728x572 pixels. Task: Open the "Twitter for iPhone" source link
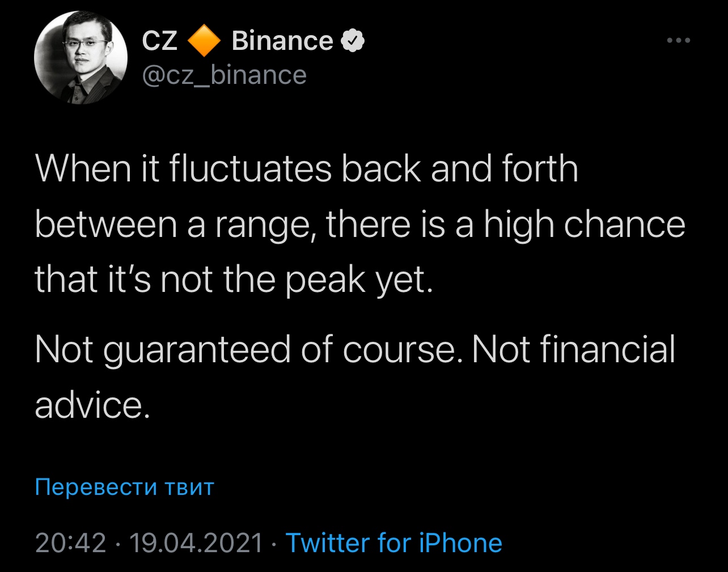(x=393, y=543)
